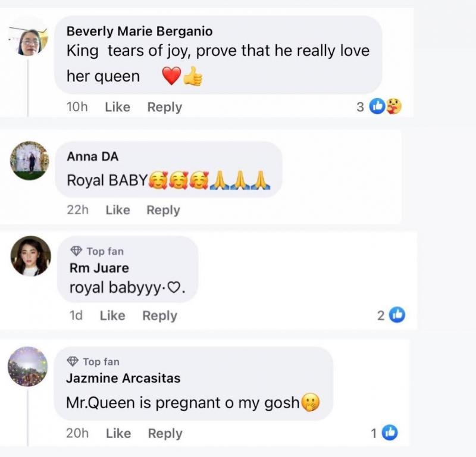Click Top fan diamond badge above Rm Juare
476x457 pixels.
click(76, 251)
